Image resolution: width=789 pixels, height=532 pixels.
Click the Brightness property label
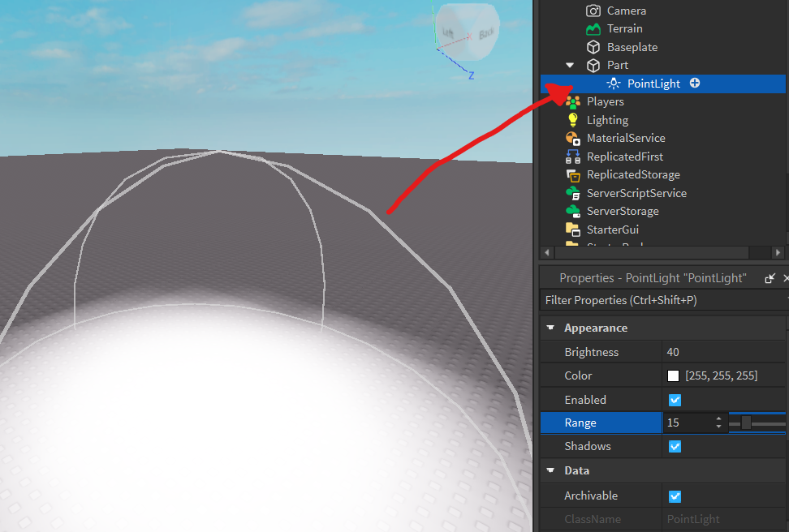(591, 352)
